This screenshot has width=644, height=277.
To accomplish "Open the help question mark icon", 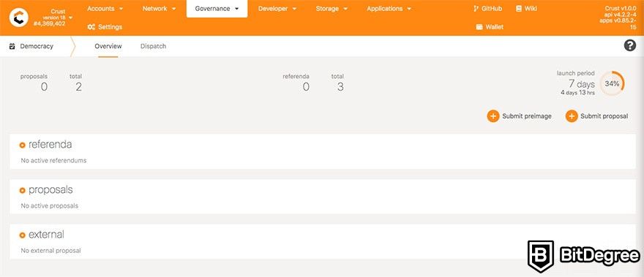I will pyautogui.click(x=629, y=45).
